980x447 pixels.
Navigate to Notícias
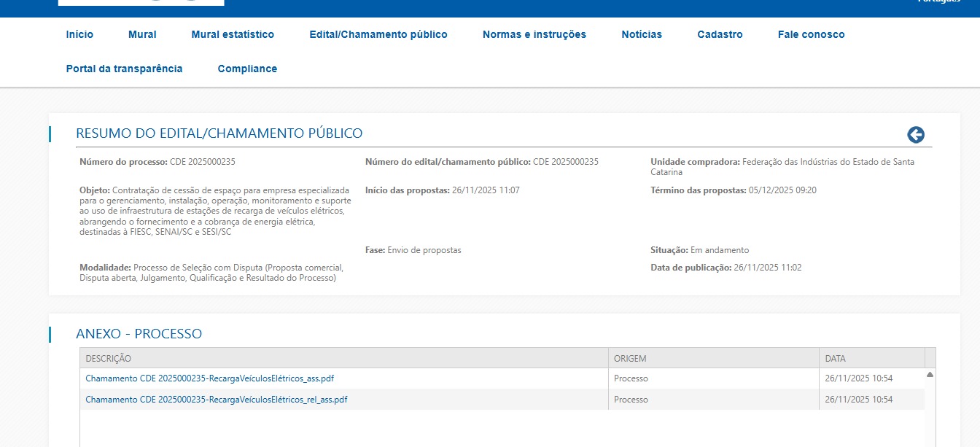(x=642, y=34)
